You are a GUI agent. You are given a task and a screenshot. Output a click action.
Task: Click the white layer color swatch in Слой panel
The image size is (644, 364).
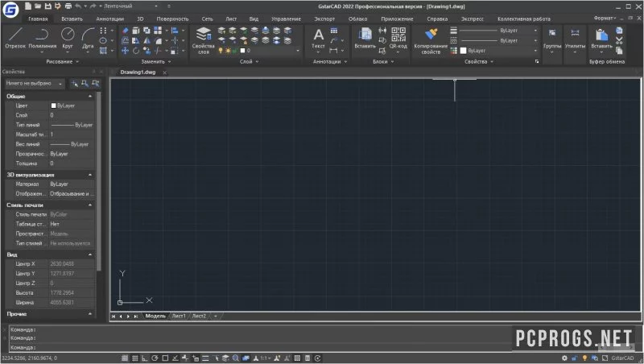242,51
